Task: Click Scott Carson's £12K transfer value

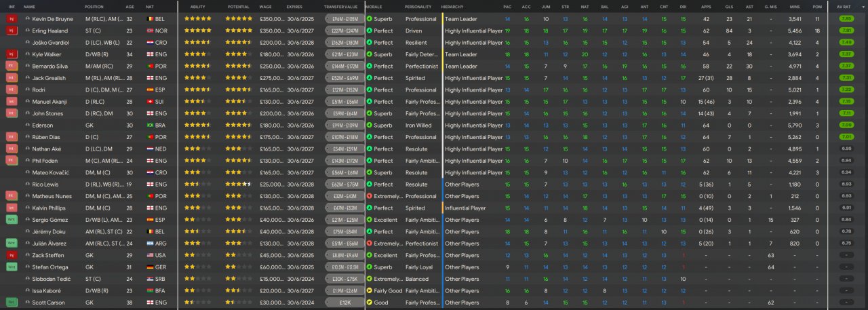Action: (x=343, y=303)
